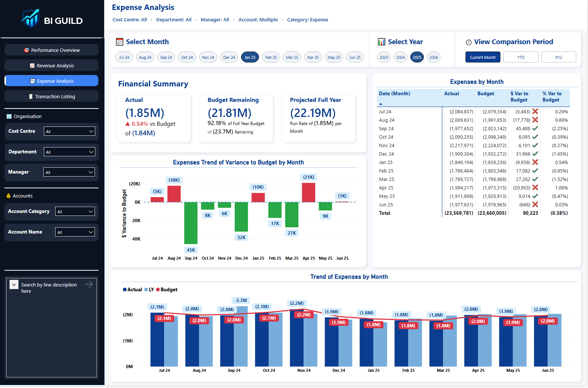Sort by the Date (Month) column header

[x=394, y=94]
